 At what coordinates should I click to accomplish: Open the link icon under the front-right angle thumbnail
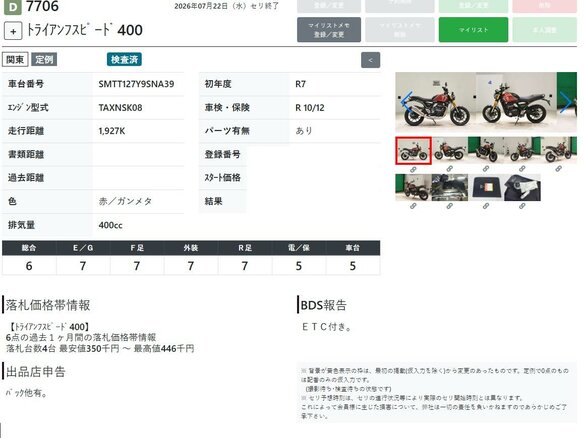point(522,169)
